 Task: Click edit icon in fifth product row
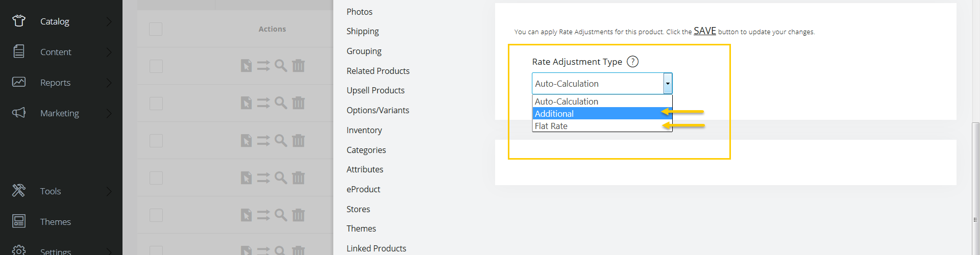[x=246, y=215]
